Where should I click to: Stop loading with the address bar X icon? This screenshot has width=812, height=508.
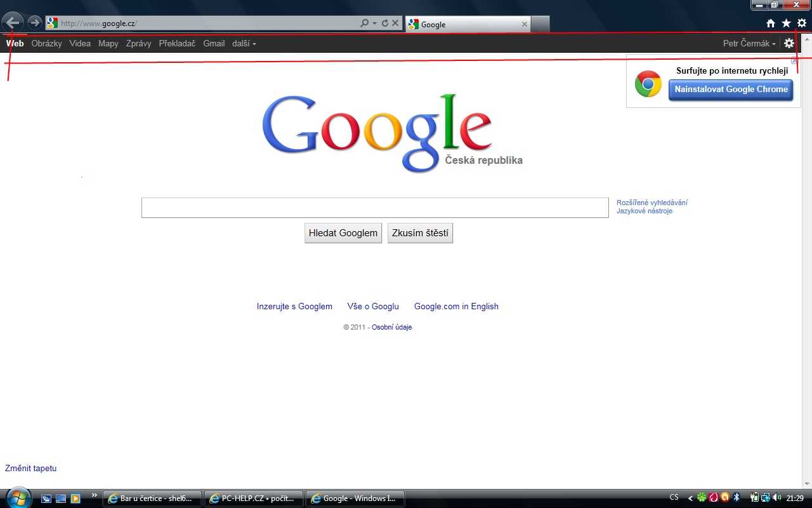[395, 23]
